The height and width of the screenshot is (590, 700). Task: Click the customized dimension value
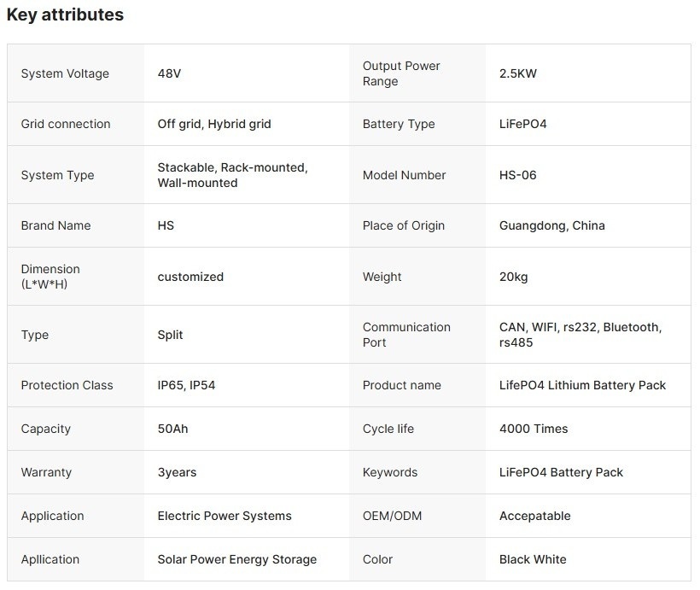[x=190, y=277]
